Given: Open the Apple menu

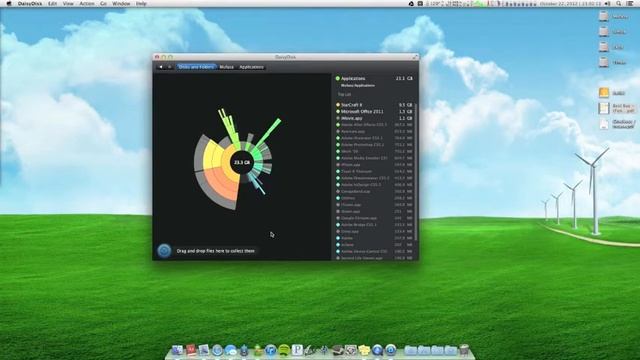Looking at the screenshot, I should click(9, 4).
